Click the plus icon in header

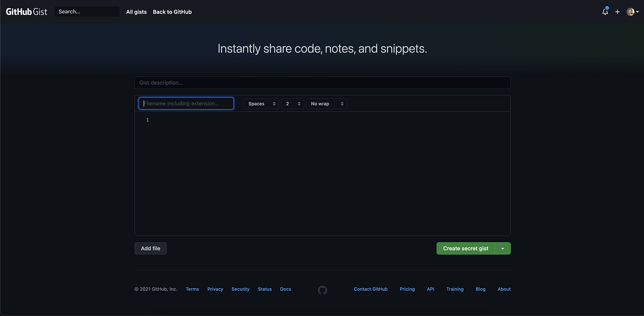tap(617, 12)
